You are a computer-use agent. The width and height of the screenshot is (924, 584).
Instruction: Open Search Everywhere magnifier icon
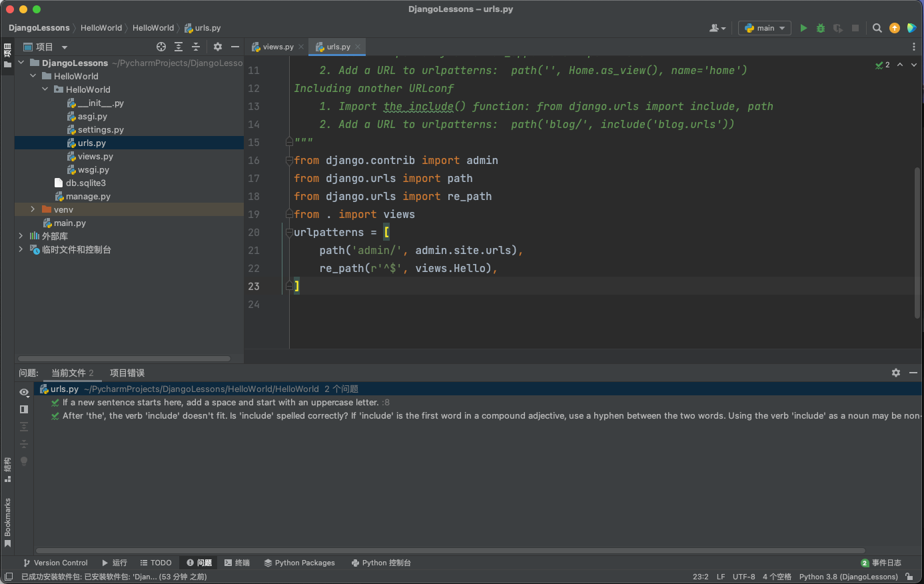point(877,28)
